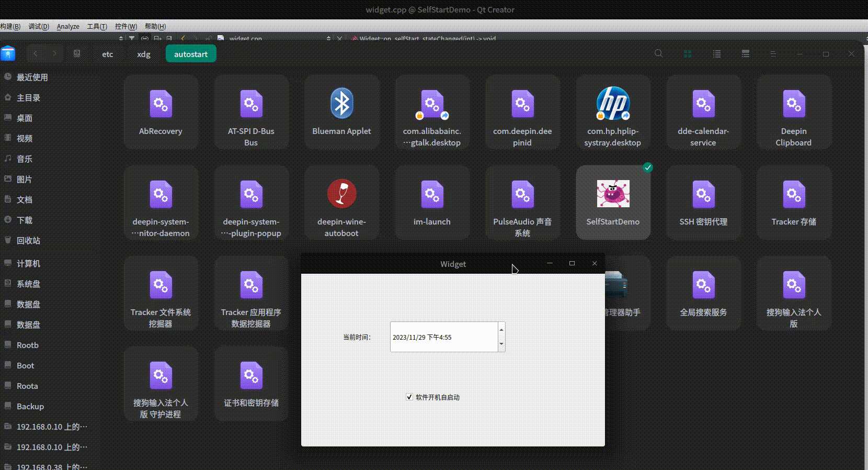868x470 pixels.
Task: Select the Deepin Clipboard entry
Action: tap(794, 112)
